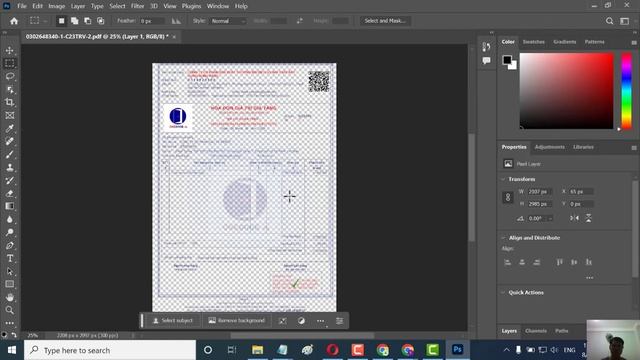Select the Zoom tool in toolbox
Image resolution: width=640 pixels, height=360 pixels.
tap(10, 310)
